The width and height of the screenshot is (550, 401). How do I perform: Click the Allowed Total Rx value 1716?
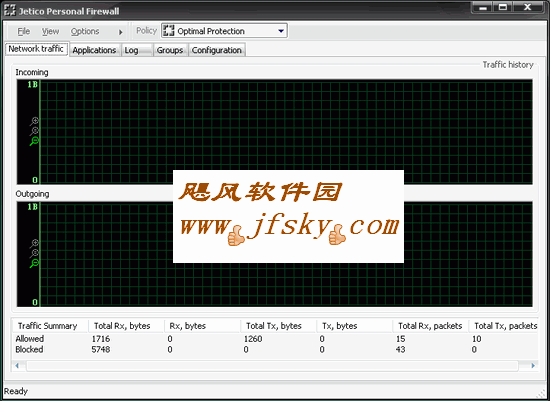click(x=101, y=339)
